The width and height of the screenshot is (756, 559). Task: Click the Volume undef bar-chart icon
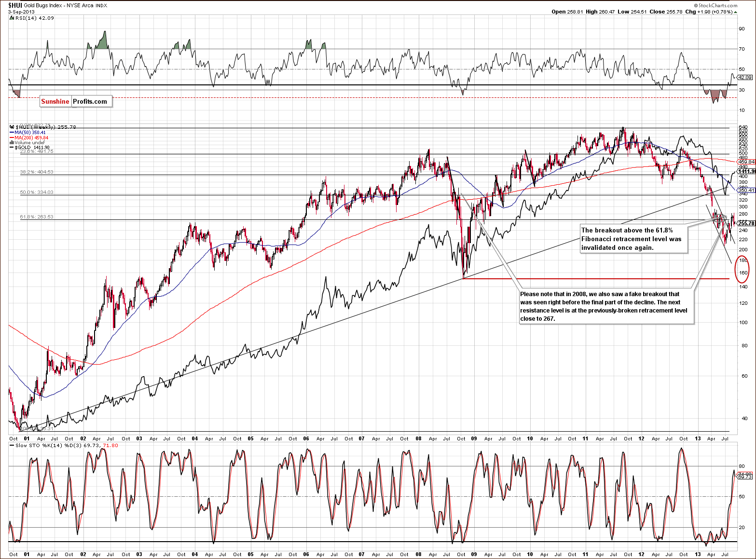12,142
